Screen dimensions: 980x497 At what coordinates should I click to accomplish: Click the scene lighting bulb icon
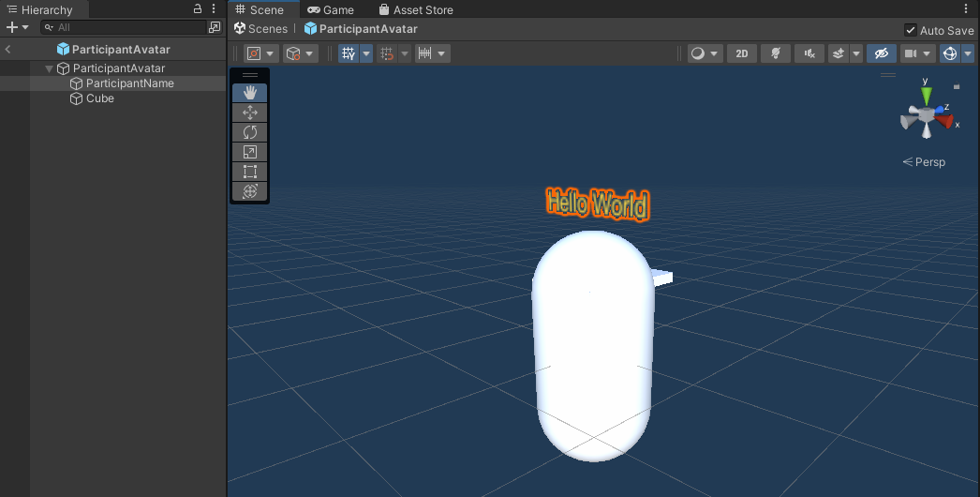point(775,53)
